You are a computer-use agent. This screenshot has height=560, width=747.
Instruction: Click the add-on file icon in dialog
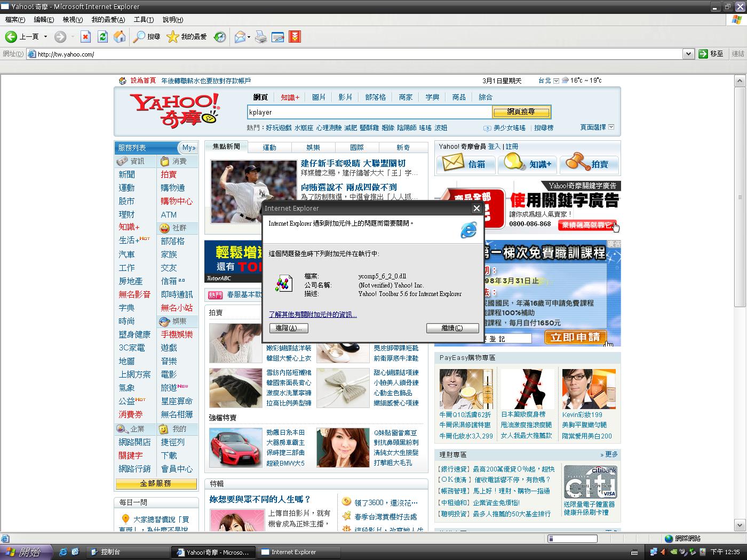click(x=283, y=283)
